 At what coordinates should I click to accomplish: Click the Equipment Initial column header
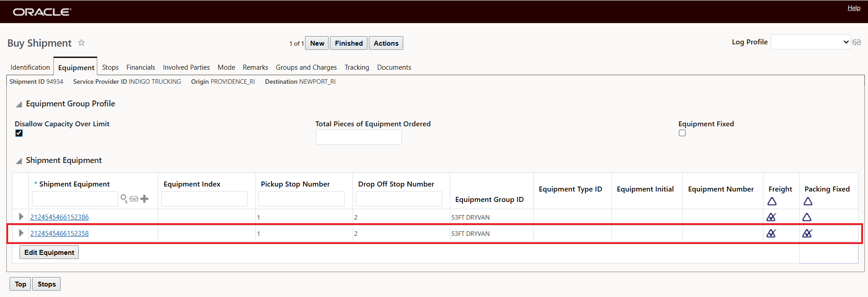645,189
